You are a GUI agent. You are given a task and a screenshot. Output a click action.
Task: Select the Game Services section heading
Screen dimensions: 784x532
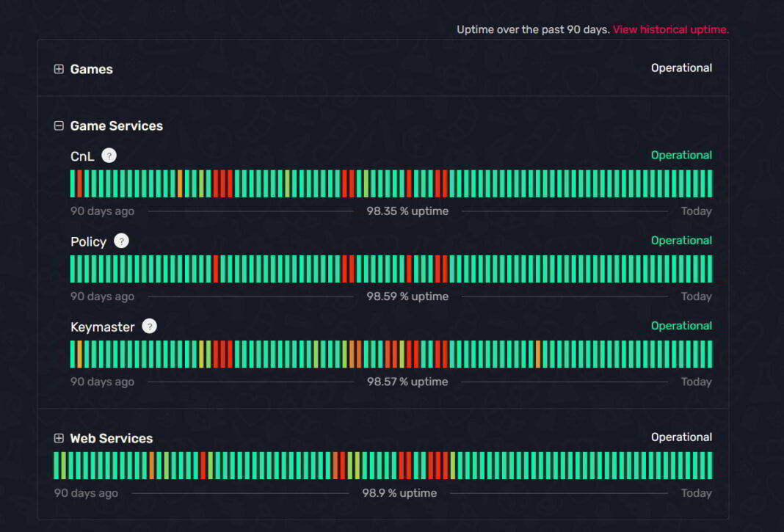pyautogui.click(x=116, y=126)
